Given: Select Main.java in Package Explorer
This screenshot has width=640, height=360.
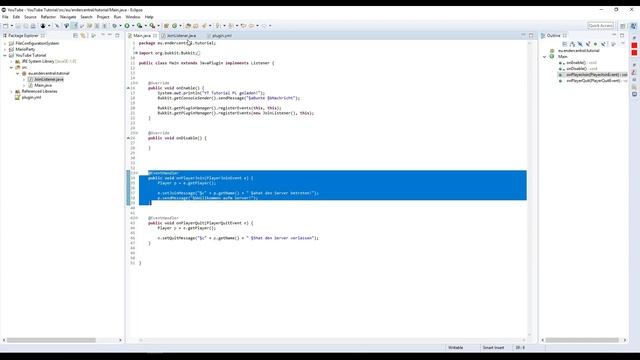Looking at the screenshot, I should coord(43,85).
